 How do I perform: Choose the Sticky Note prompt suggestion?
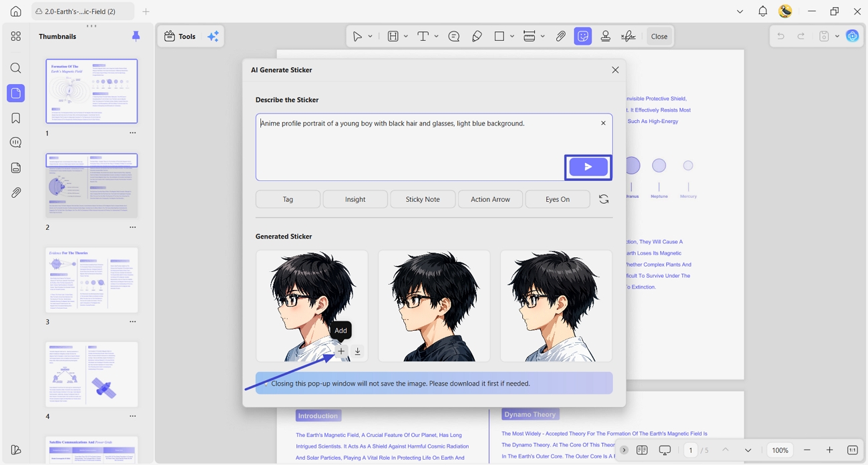click(x=423, y=199)
